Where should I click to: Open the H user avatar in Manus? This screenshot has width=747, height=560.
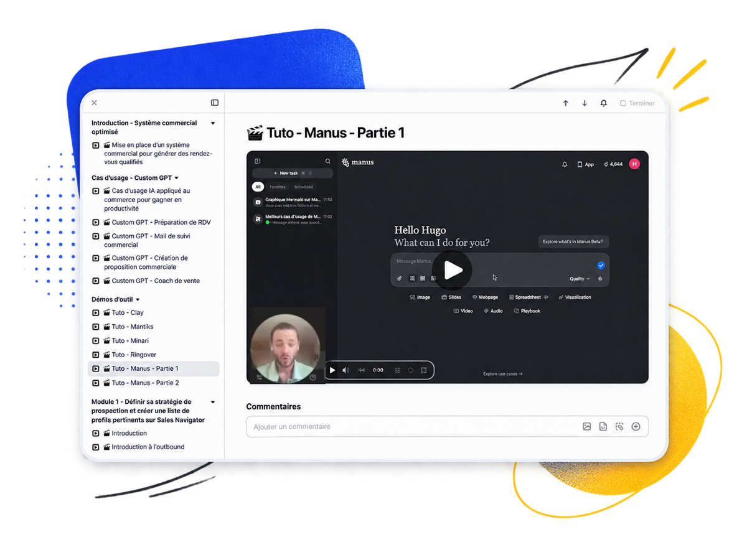[x=634, y=164]
